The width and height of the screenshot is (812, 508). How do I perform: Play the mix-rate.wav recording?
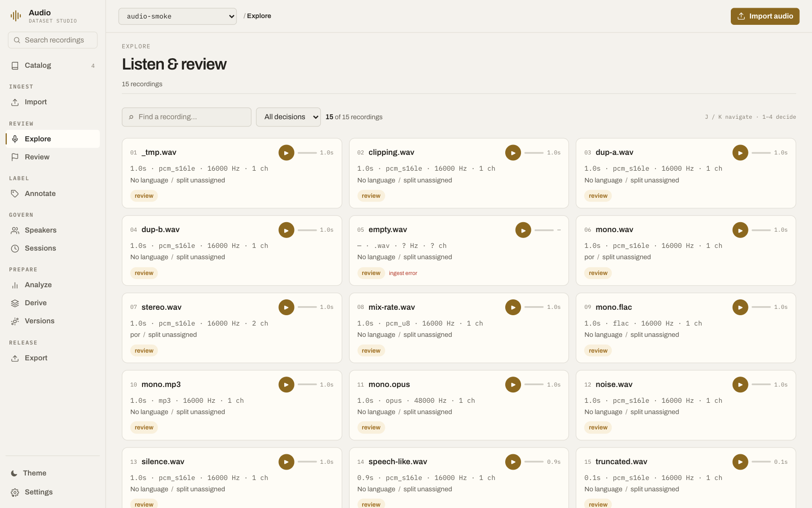tap(513, 308)
